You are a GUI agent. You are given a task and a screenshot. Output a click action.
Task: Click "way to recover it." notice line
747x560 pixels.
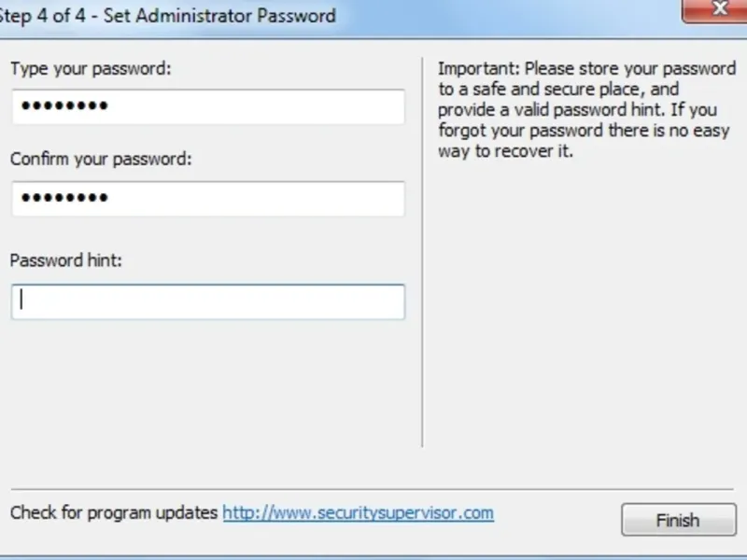tap(504, 151)
